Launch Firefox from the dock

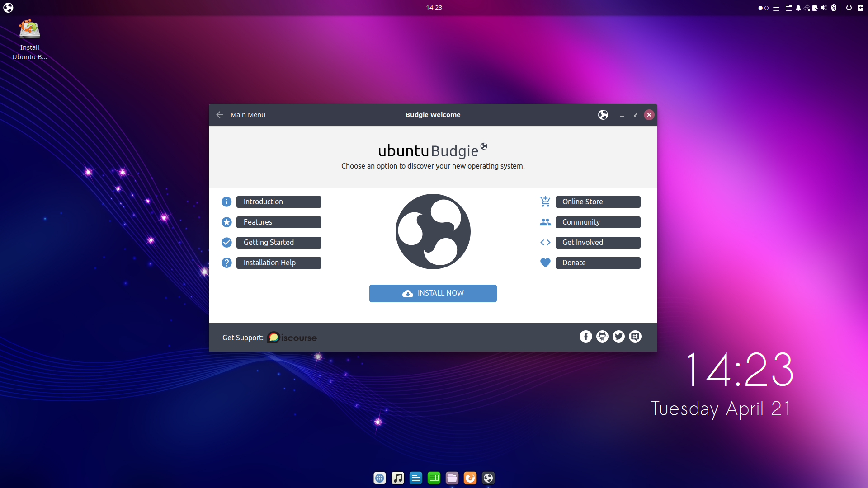click(x=470, y=478)
